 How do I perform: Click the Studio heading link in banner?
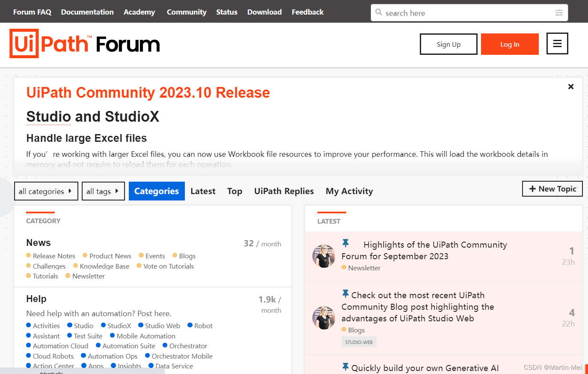click(48, 117)
